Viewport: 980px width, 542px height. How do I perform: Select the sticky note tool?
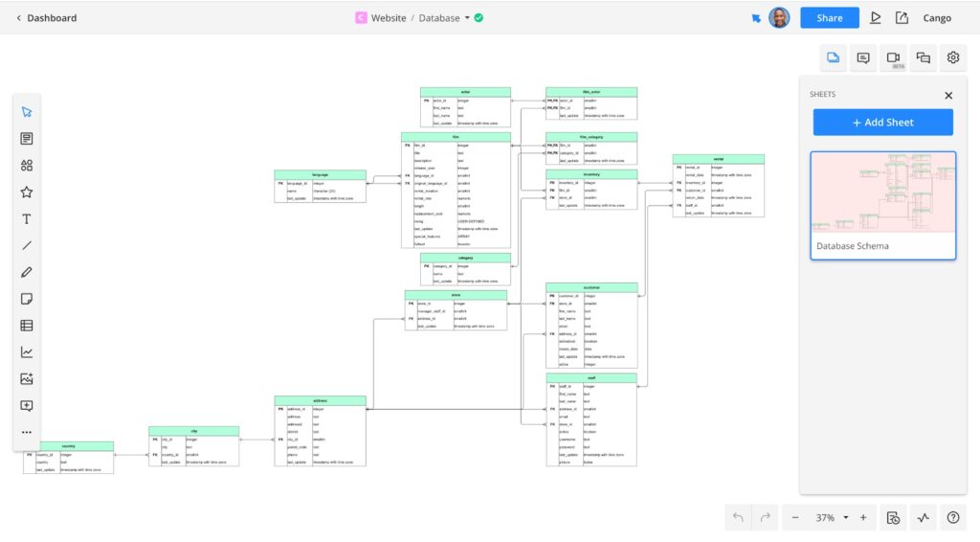point(27,300)
